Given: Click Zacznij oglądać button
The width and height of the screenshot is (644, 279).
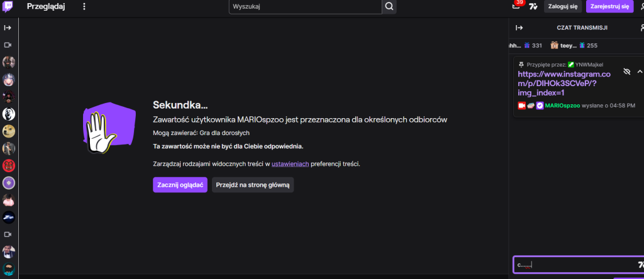Looking at the screenshot, I should [x=180, y=185].
